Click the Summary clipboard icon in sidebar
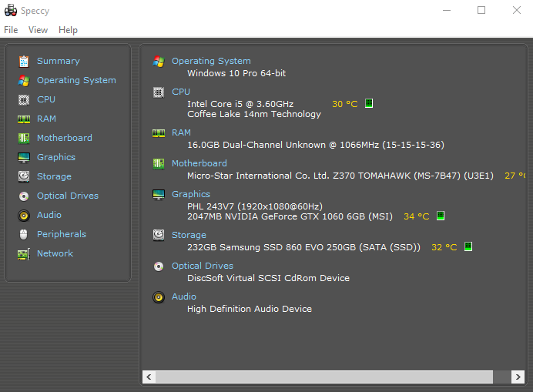Screen dimensions: 533x392 click(24, 62)
